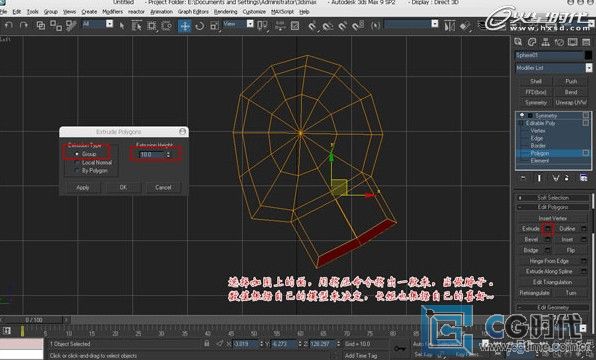Click the Undo arrow icon
596x360 pixels.
pos(9,25)
